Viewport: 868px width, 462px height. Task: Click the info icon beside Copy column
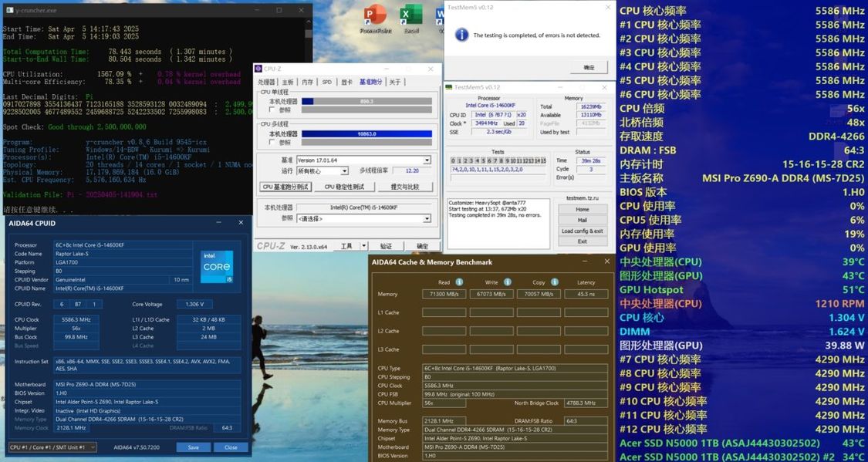(555, 282)
